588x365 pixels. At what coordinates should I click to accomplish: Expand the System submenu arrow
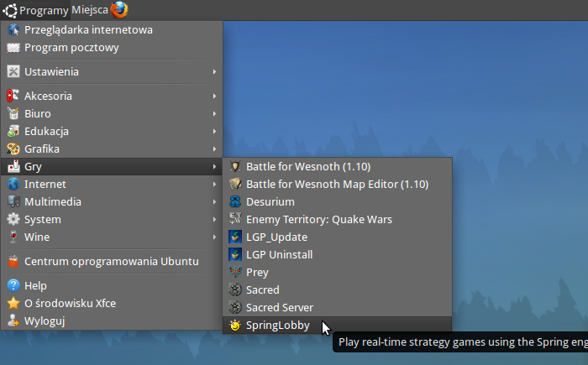[x=214, y=219]
